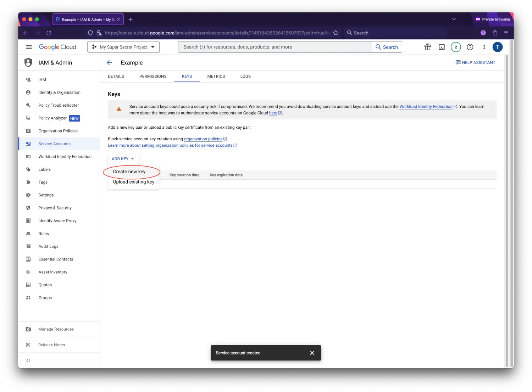Switch to the PERMISSIONS tab
The image size is (532, 392).
click(153, 77)
